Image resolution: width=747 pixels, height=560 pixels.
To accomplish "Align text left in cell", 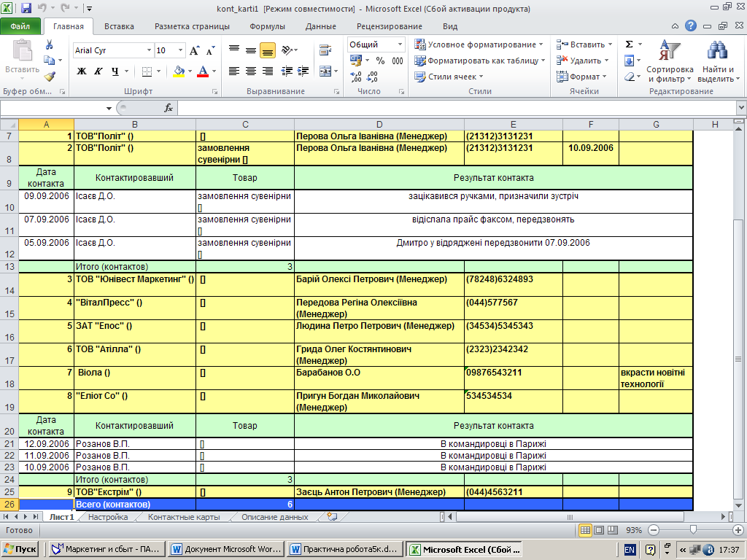I will click(x=234, y=71).
